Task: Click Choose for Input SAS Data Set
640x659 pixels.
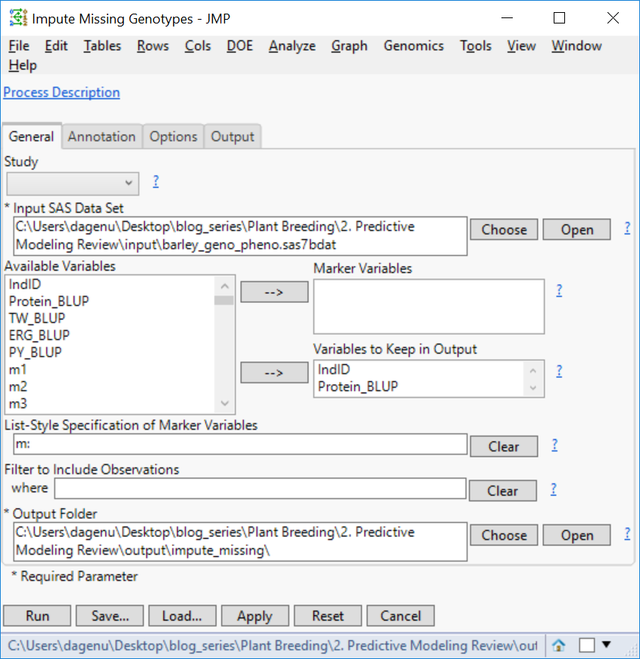Action: (504, 229)
